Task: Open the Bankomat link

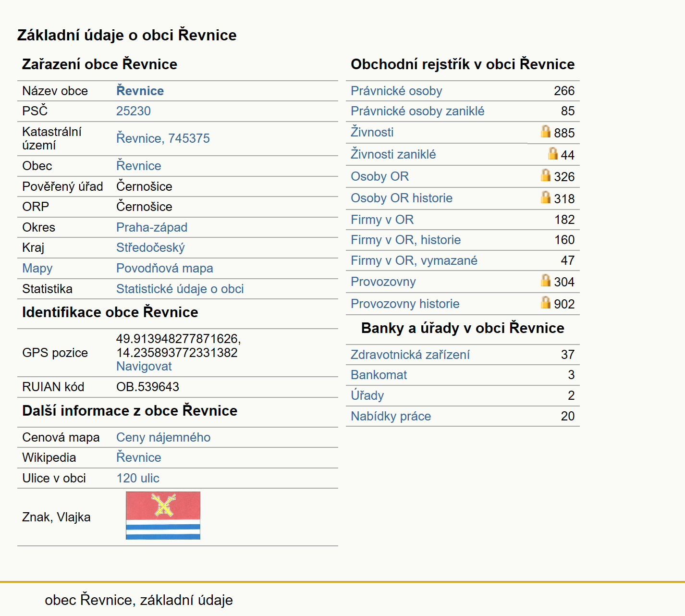Action: click(379, 375)
